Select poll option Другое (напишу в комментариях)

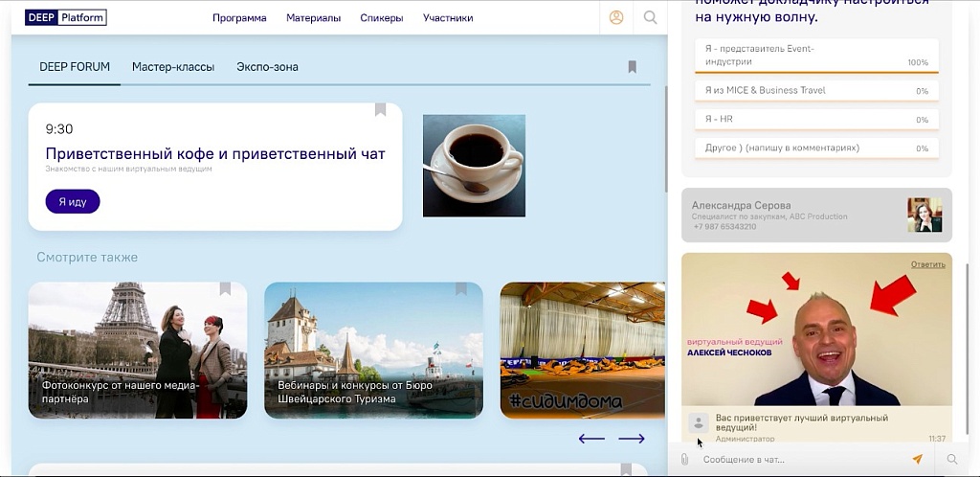[x=817, y=148]
